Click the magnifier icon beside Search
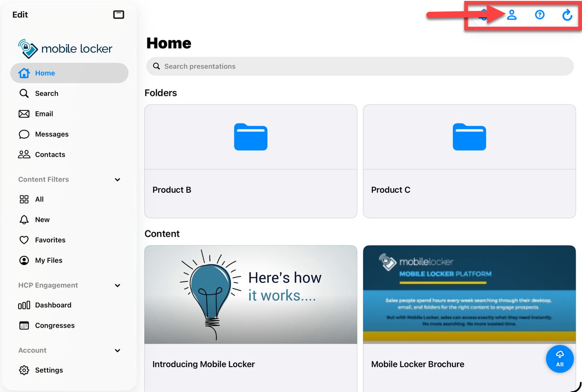This screenshot has width=582, height=392. pos(24,93)
